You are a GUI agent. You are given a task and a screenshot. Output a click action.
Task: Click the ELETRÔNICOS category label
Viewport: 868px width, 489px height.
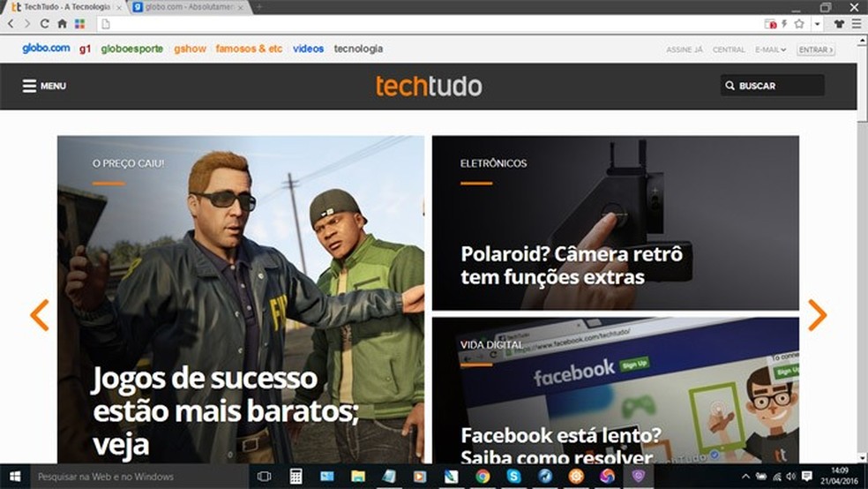493,163
